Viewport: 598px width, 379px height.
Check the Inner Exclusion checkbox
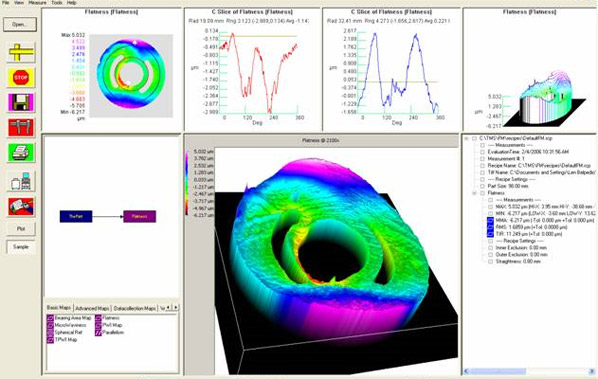point(491,248)
